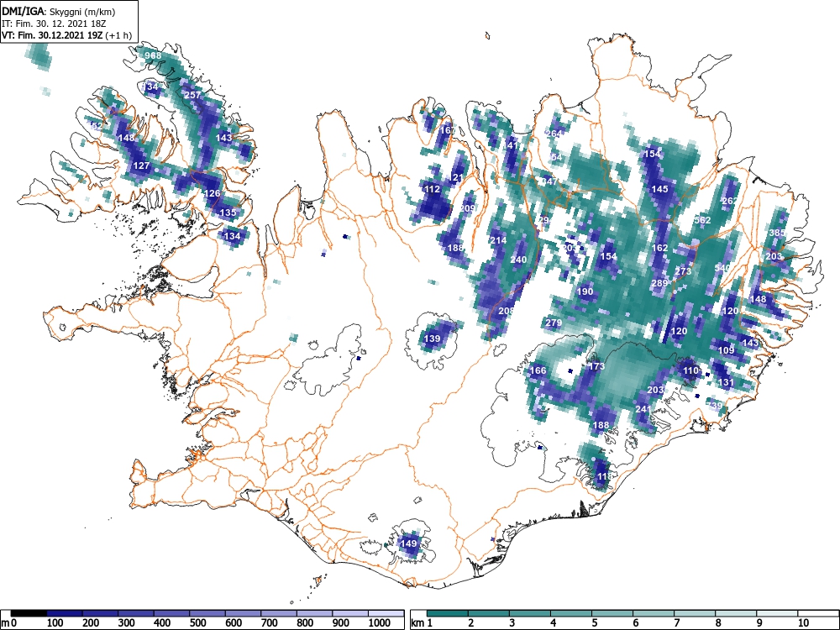Viewport: 840px width, 630px height.
Task: Click the 167 visibility value on the map
Action: tap(448, 130)
